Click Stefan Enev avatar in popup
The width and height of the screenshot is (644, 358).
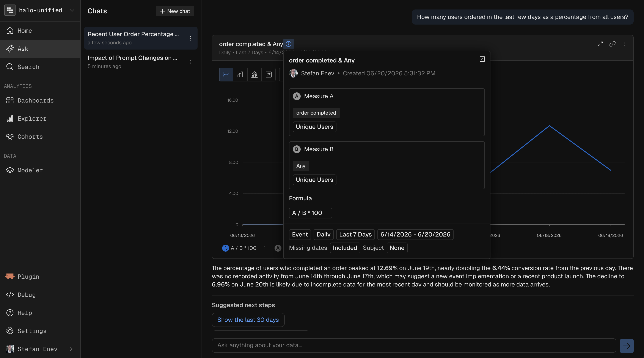tap(293, 73)
